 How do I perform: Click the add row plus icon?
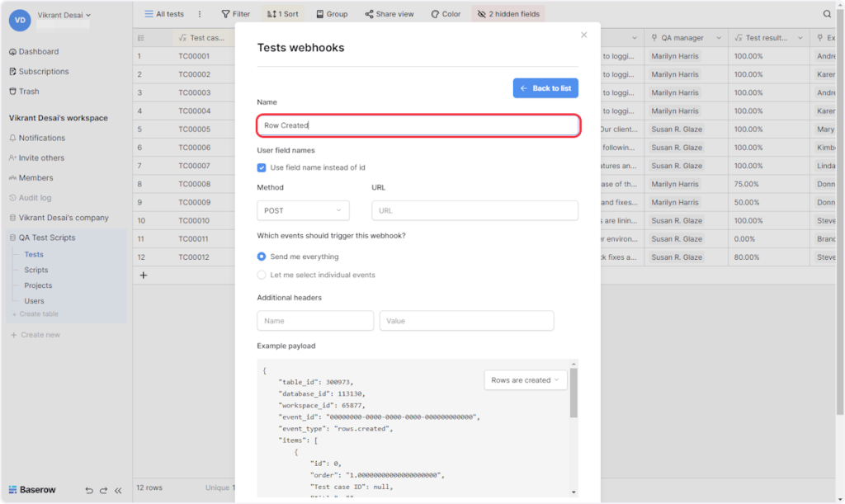click(143, 276)
